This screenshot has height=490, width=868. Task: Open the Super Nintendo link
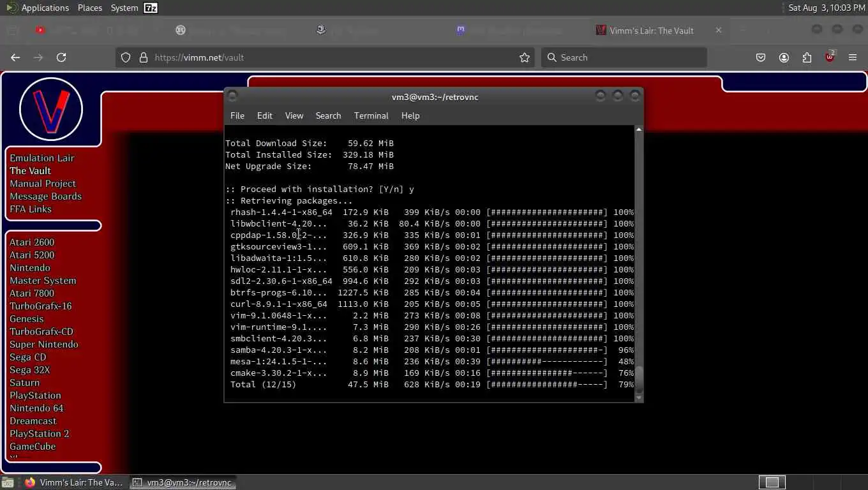(x=43, y=344)
